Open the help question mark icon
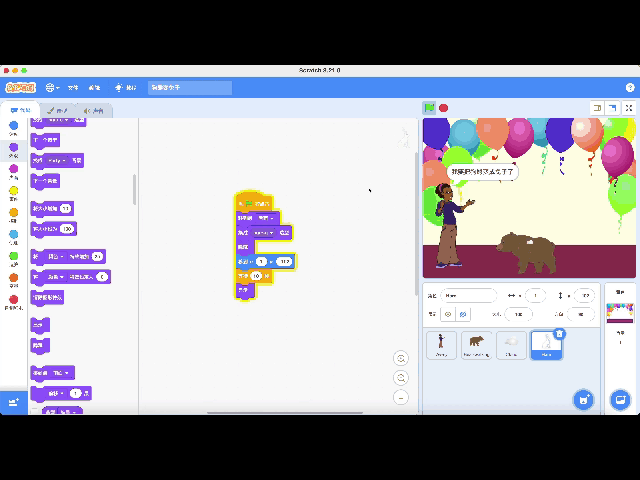This screenshot has width=640, height=480. (630, 87)
